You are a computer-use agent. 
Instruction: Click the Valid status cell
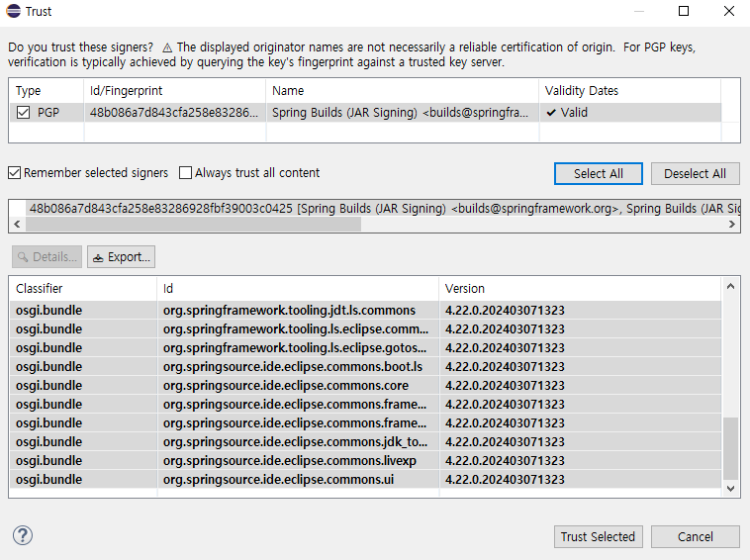(x=630, y=113)
